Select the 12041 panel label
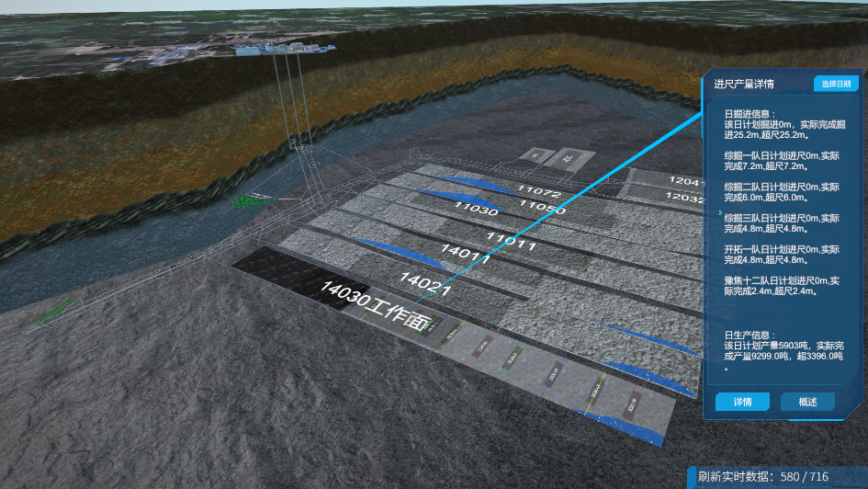868x489 pixels. 686,180
